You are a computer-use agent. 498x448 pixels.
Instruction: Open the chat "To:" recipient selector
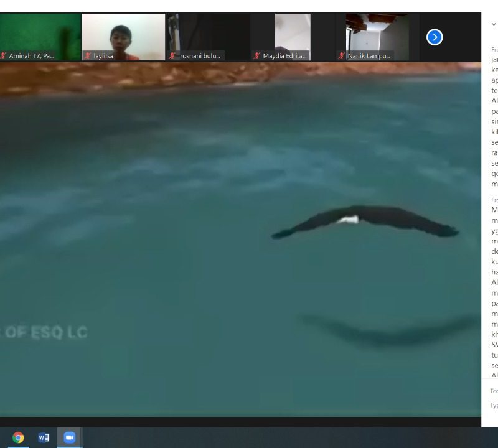[x=494, y=391]
